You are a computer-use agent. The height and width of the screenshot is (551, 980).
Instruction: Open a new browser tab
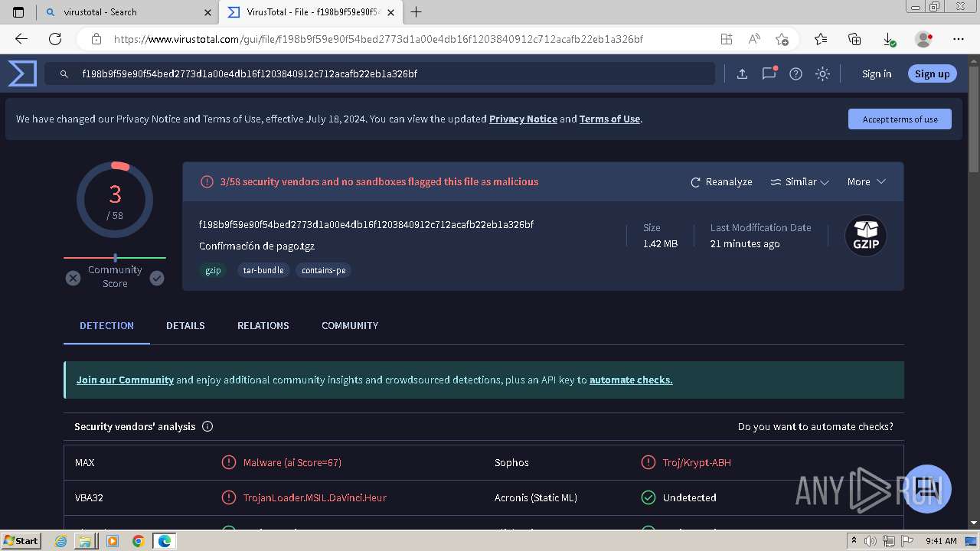[416, 12]
